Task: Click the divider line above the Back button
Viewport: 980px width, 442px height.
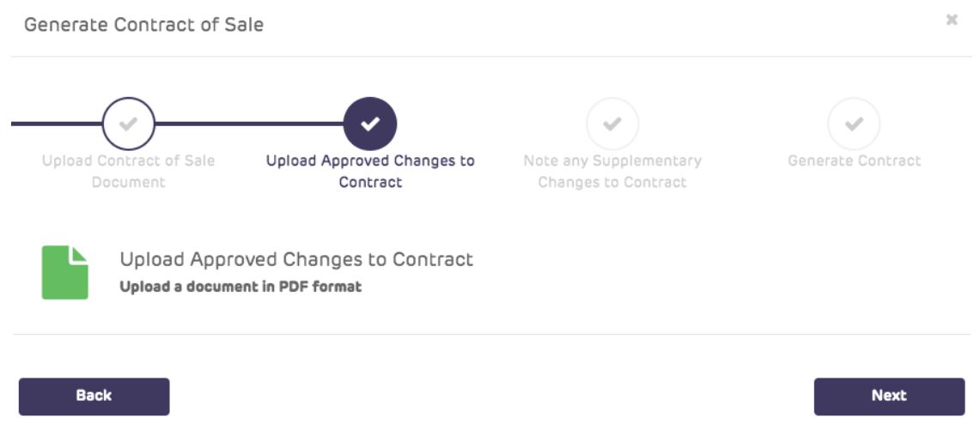Action: click(x=490, y=334)
